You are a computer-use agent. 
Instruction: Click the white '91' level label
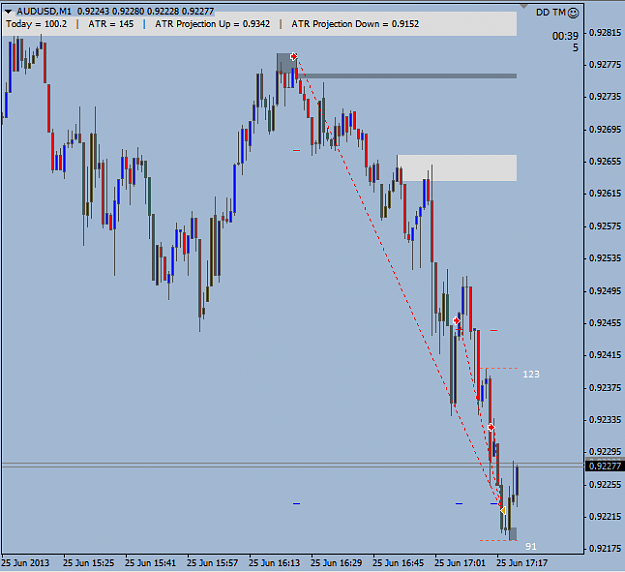point(531,546)
